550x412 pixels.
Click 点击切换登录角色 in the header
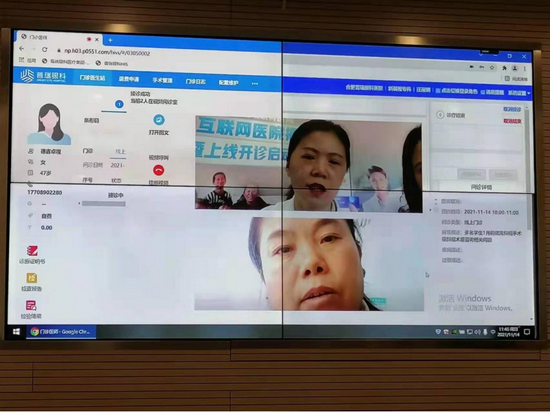pyautogui.click(x=457, y=91)
